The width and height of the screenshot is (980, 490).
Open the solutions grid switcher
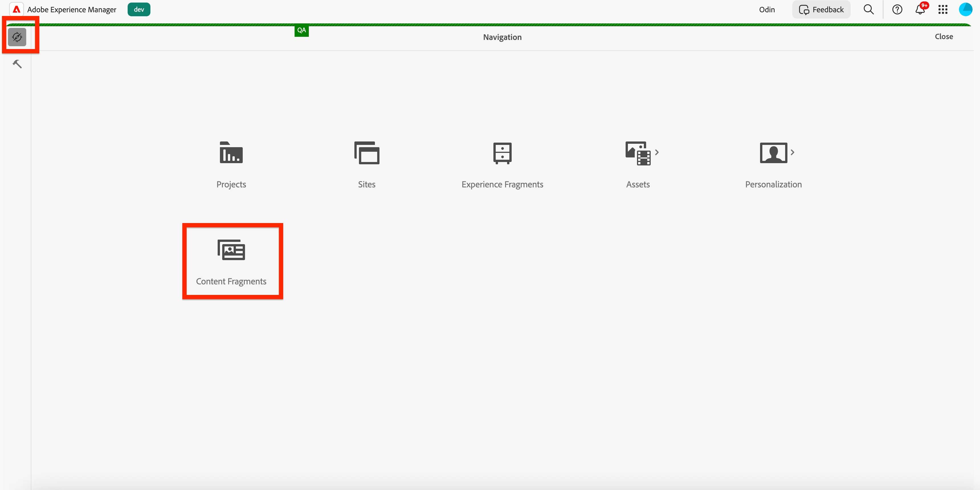[x=943, y=9]
